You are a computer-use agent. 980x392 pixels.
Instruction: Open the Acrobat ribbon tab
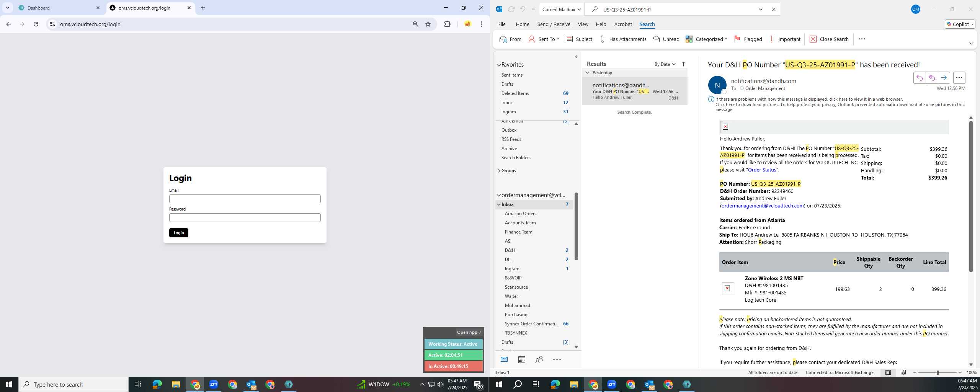click(623, 24)
